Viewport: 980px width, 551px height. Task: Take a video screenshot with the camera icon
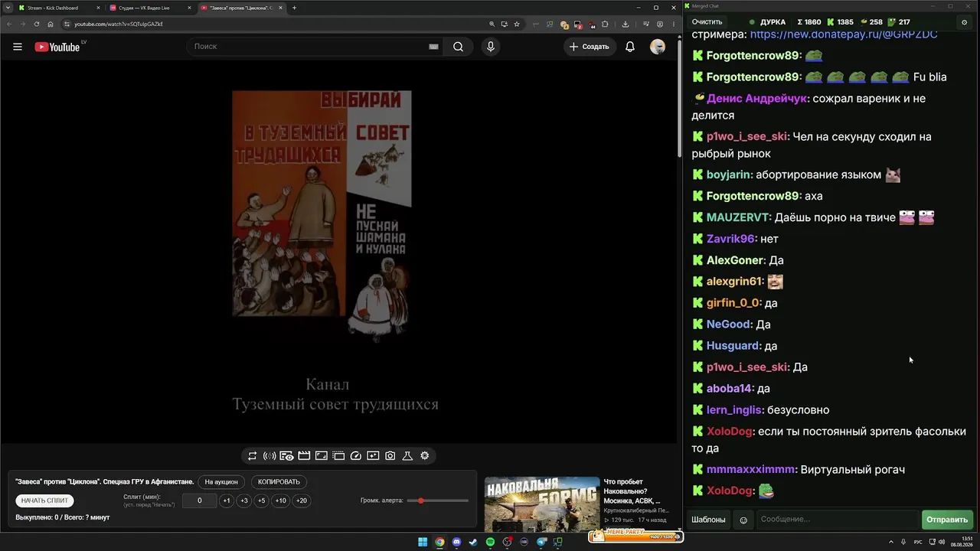coord(390,456)
